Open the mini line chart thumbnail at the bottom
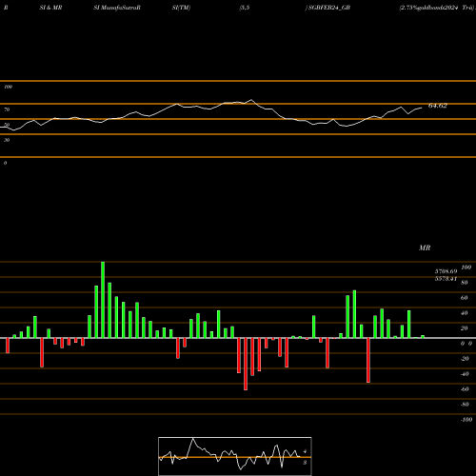 (235, 456)
